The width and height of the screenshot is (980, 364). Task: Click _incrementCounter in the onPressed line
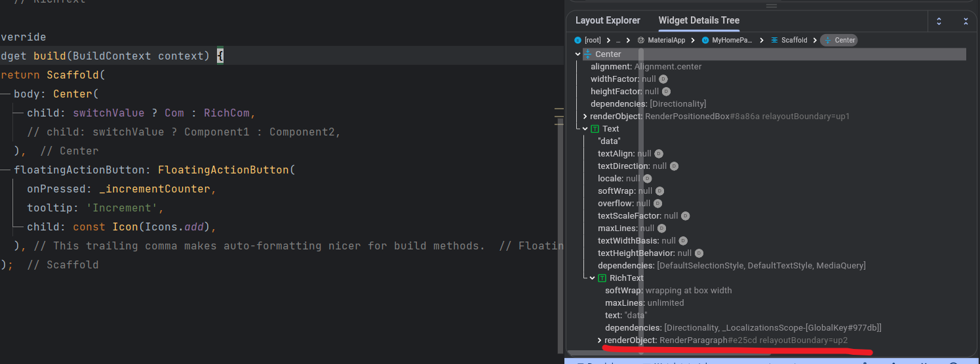[155, 189]
